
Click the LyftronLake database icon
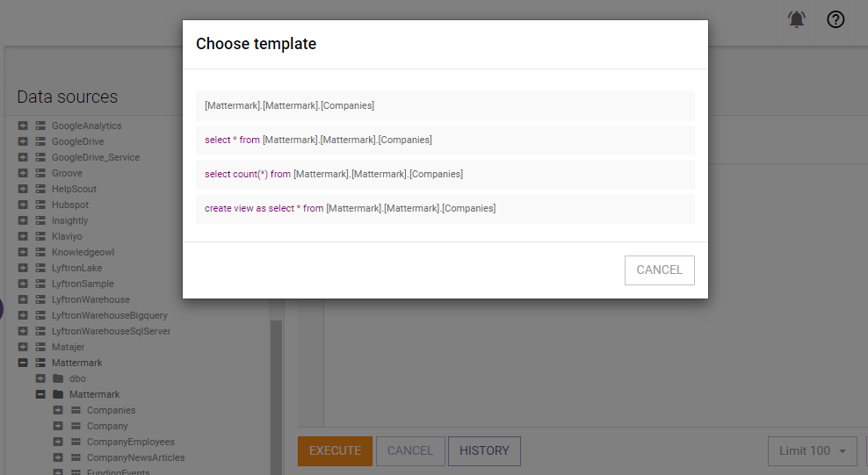40,268
